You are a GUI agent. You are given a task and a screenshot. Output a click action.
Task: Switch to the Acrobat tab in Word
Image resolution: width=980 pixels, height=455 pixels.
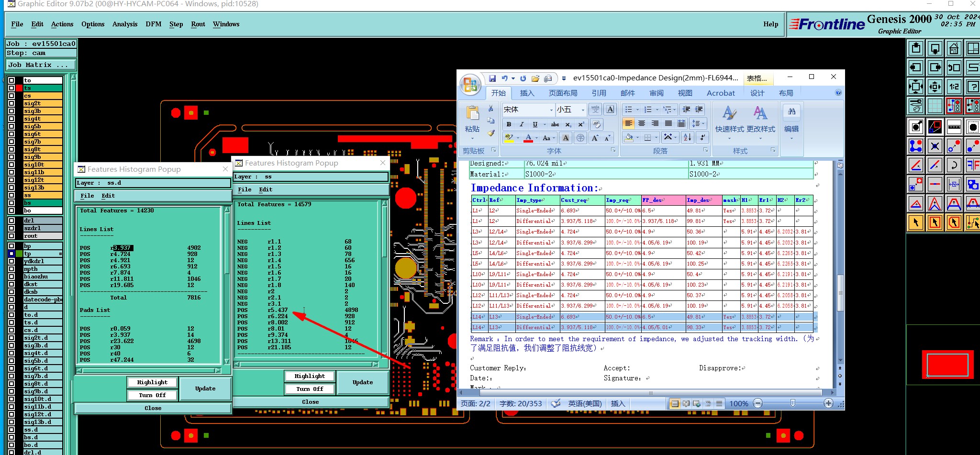721,93
